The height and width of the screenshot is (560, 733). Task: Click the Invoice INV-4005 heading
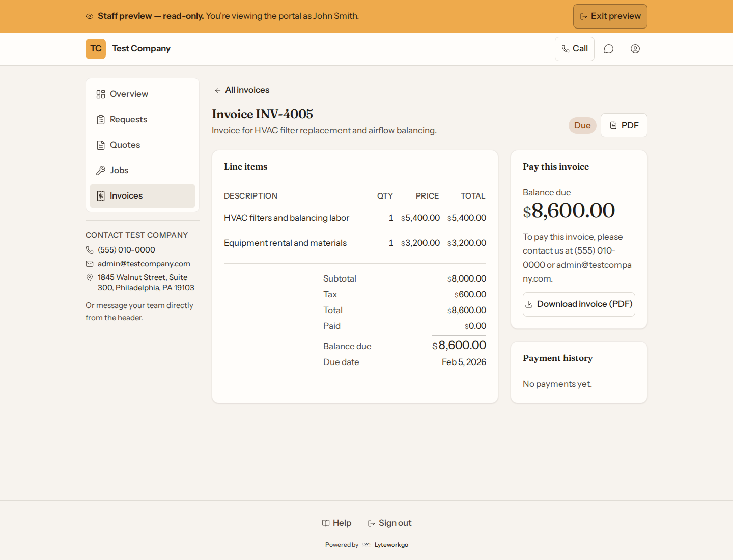click(263, 114)
